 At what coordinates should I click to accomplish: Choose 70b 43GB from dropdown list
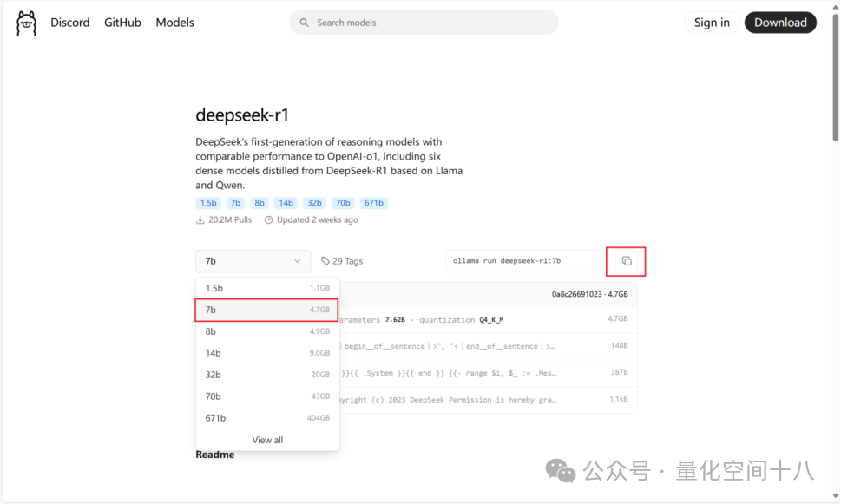pos(267,396)
